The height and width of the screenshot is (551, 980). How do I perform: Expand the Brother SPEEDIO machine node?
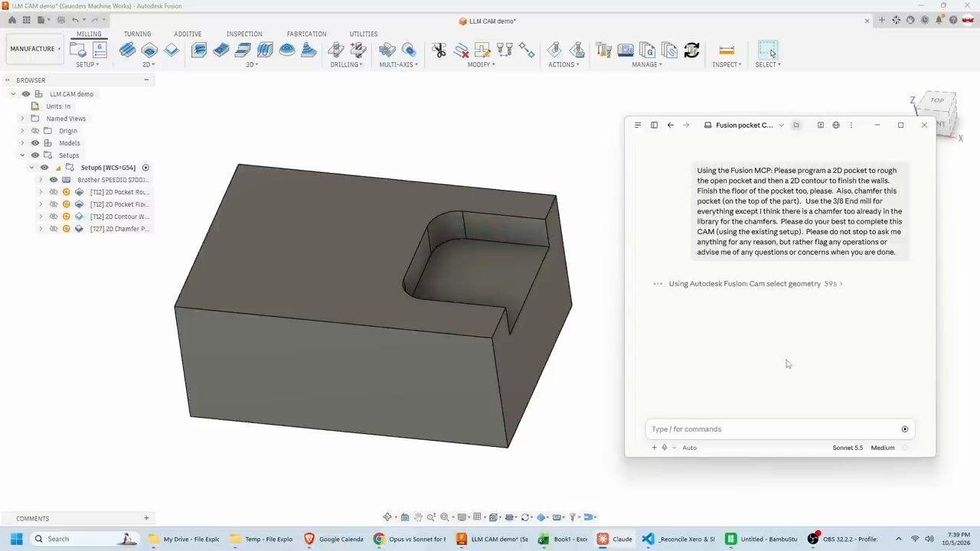(x=41, y=180)
